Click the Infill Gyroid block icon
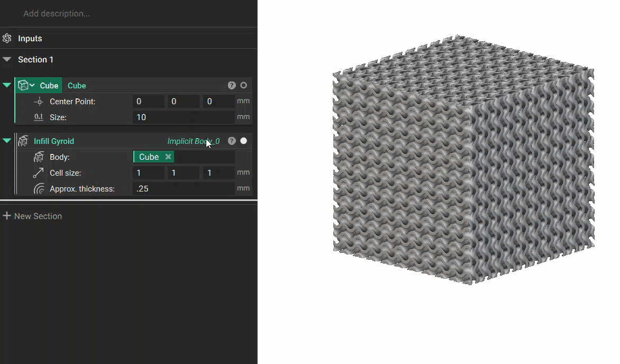620x364 pixels. (23, 141)
